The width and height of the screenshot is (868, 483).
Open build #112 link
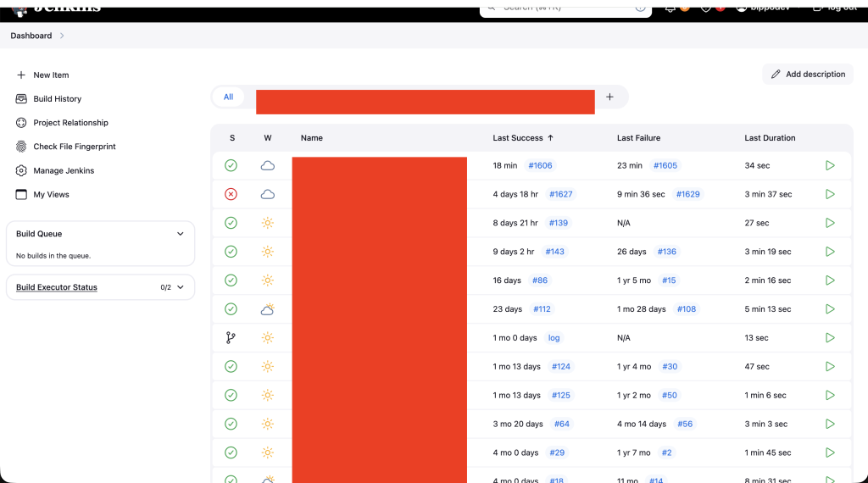(542, 309)
